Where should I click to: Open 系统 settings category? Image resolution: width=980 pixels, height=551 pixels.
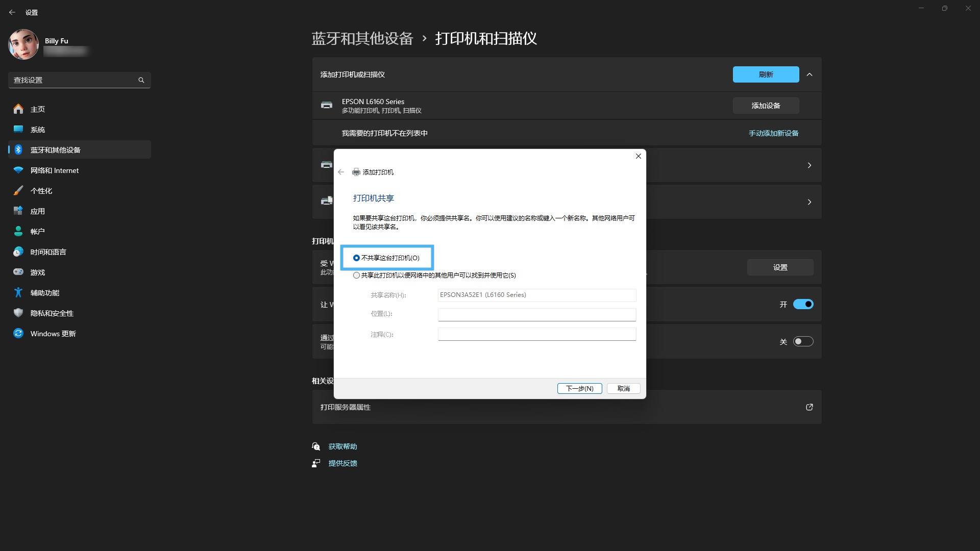pyautogui.click(x=80, y=130)
